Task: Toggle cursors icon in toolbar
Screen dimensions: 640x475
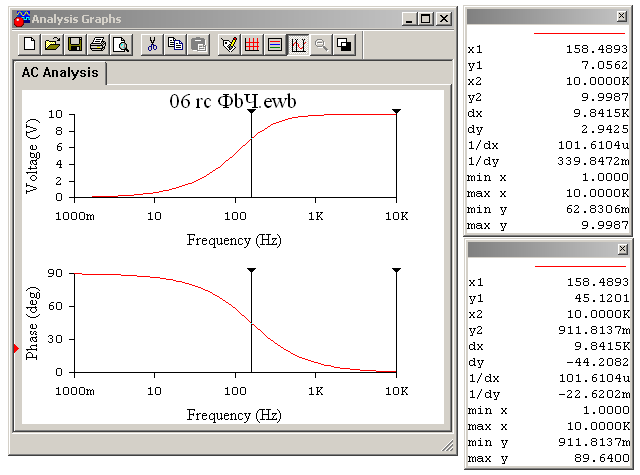Action: point(298,44)
